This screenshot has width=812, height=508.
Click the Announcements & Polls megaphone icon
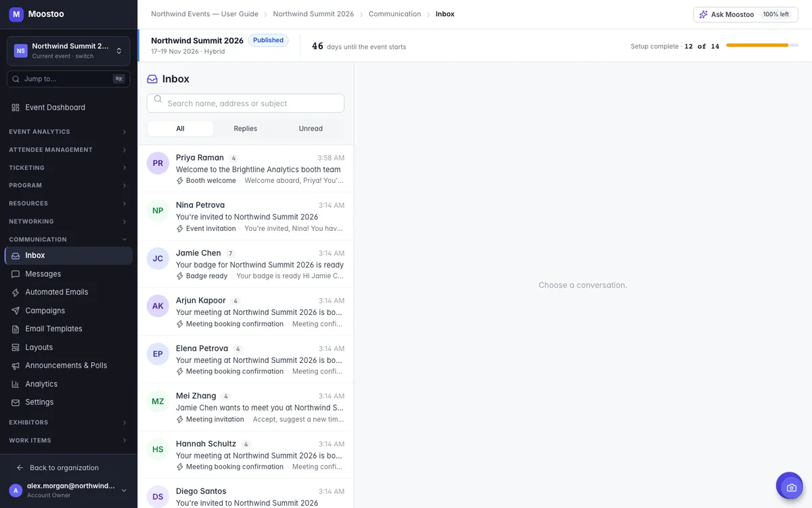(x=16, y=366)
